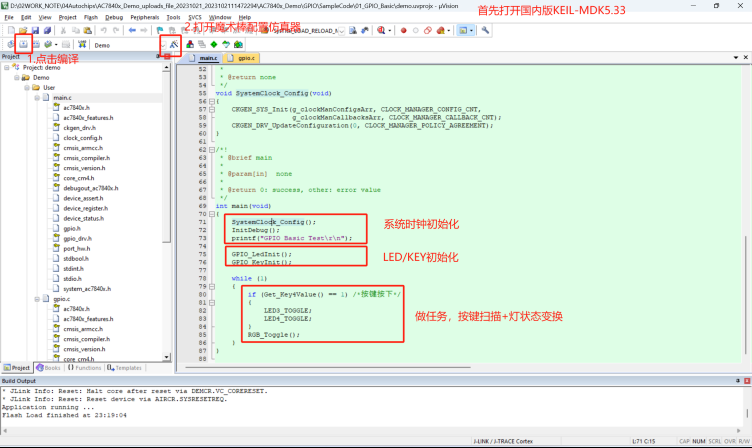The width and height of the screenshot is (752, 448).
Task: Switch to the Functions panel tab
Action: tap(84, 368)
